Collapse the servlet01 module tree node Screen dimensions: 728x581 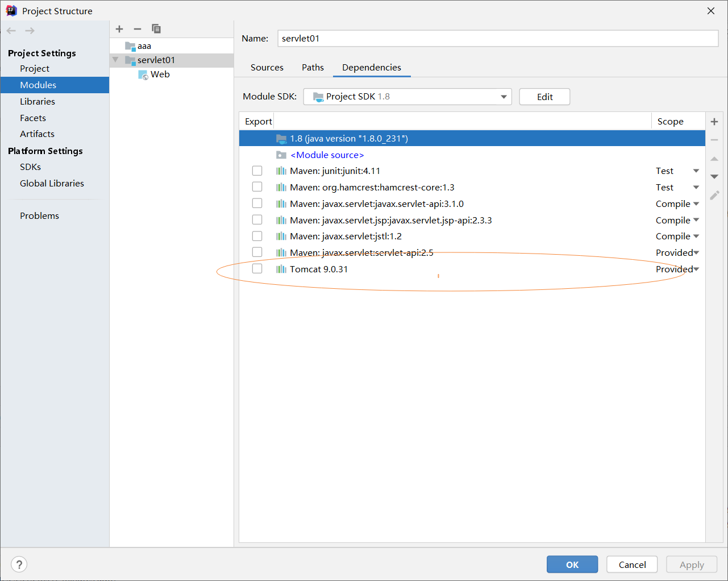(115, 60)
